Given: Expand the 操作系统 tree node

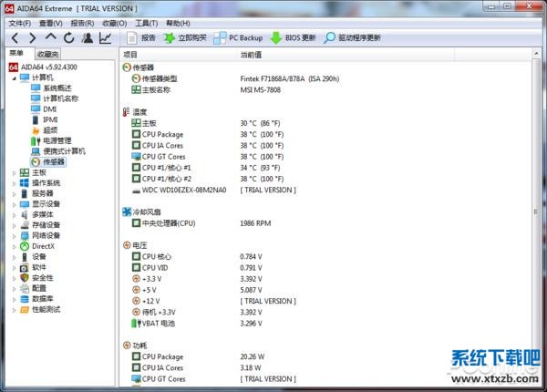Looking at the screenshot, I should point(13,182).
